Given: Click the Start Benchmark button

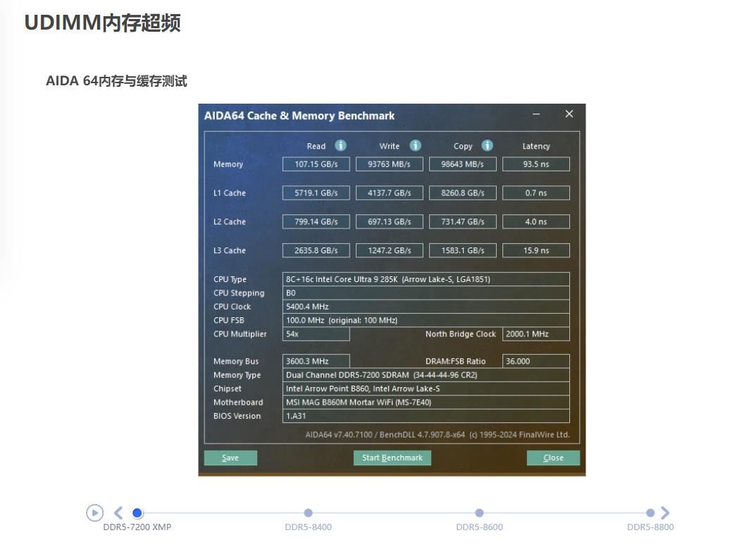Looking at the screenshot, I should [392, 458].
